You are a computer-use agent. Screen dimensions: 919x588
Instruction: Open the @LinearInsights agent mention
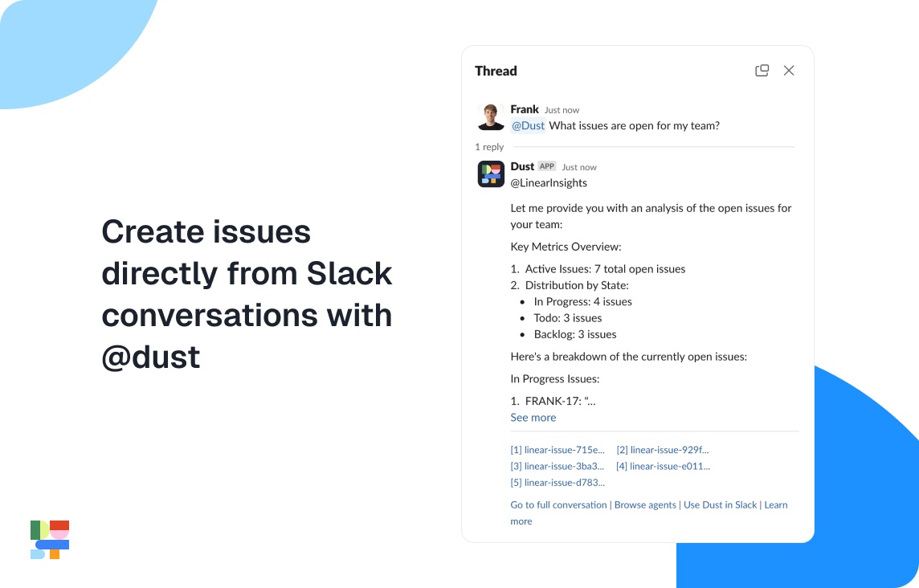coord(549,183)
